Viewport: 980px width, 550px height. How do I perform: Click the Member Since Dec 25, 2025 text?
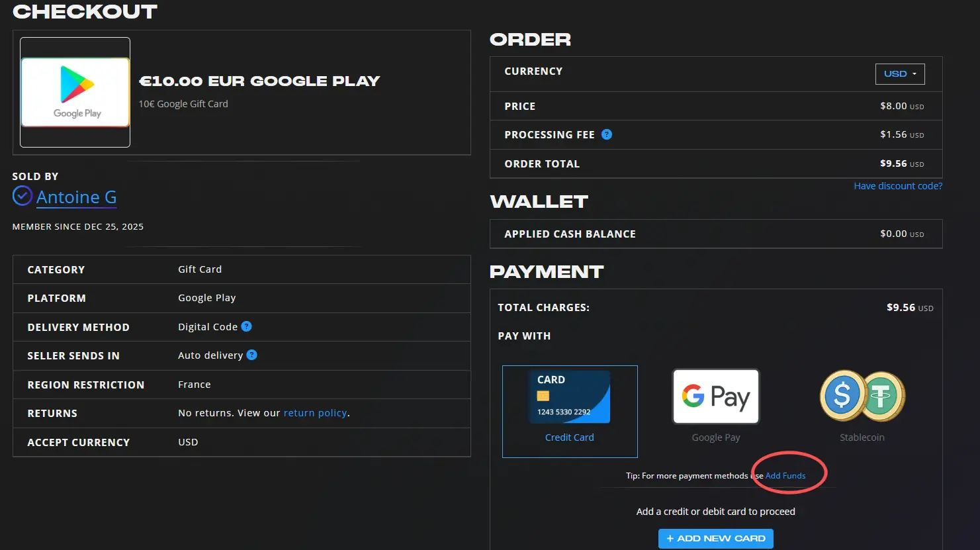click(78, 226)
